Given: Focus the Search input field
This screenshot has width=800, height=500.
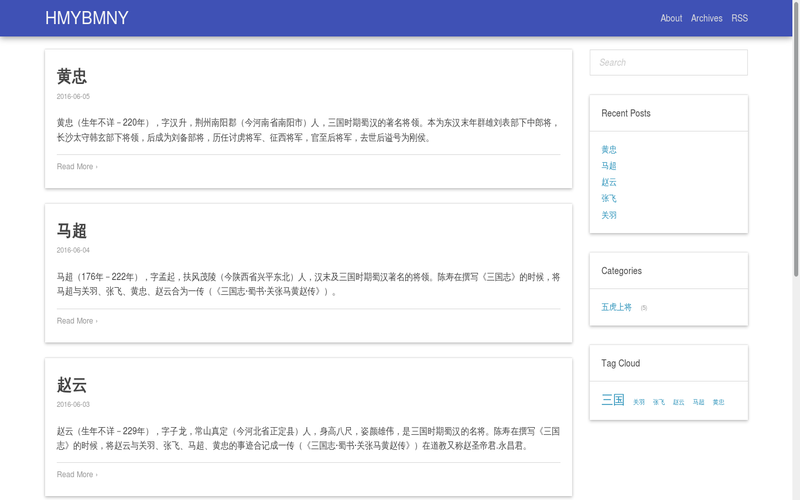Looking at the screenshot, I should pyautogui.click(x=668, y=62).
